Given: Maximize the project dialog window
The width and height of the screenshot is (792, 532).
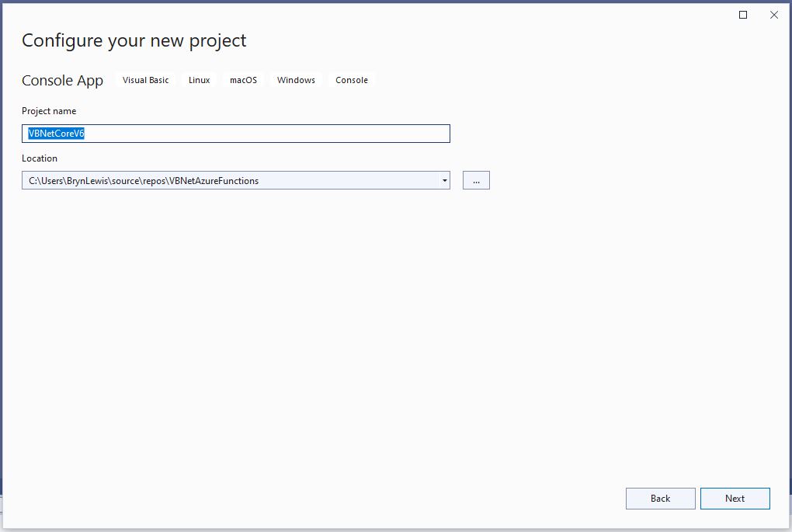Looking at the screenshot, I should (743, 15).
